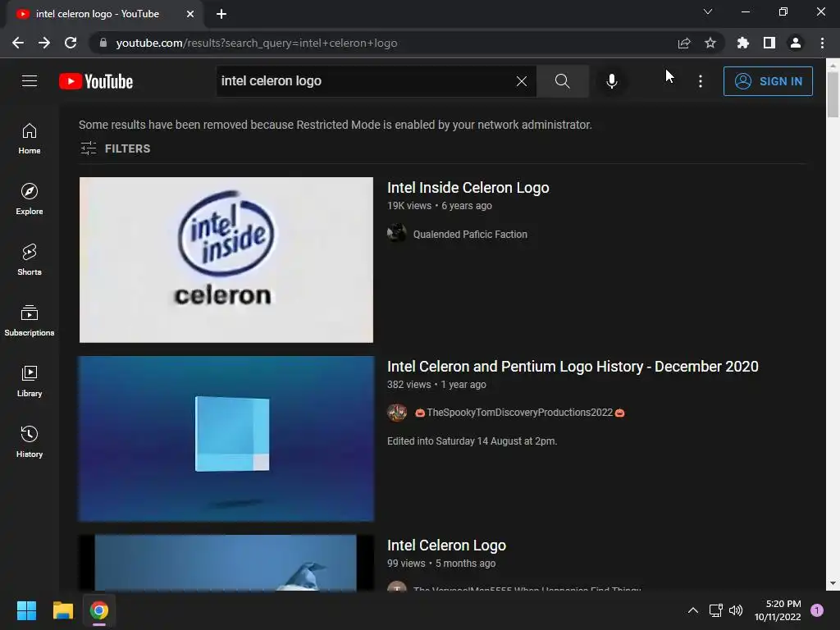
Task: Click the network icon in the tray
Action: pos(715,610)
